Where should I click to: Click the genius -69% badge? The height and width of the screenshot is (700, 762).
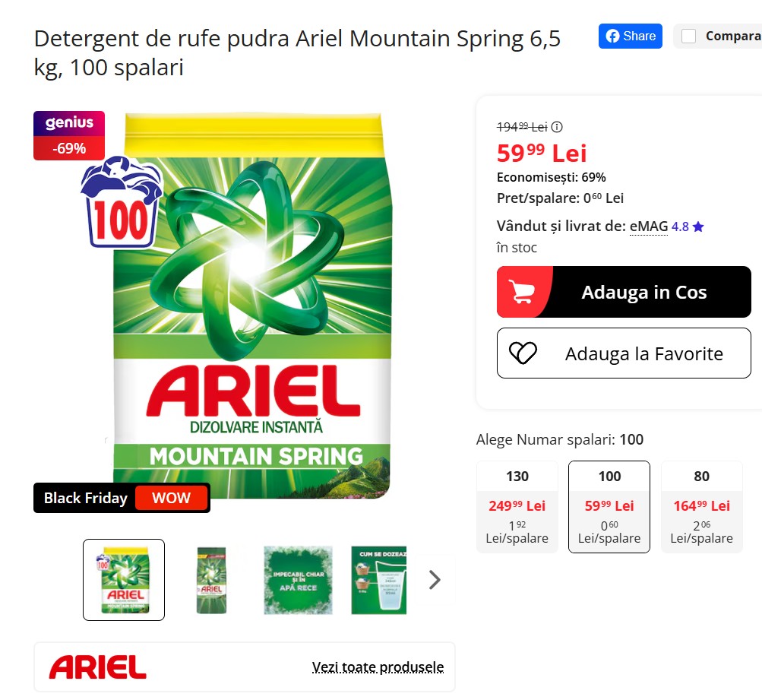(x=69, y=135)
